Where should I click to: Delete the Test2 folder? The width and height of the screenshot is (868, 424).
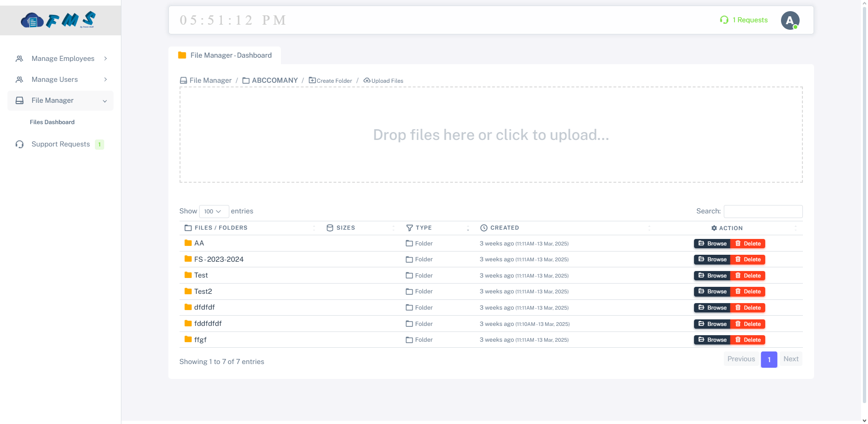pos(748,291)
